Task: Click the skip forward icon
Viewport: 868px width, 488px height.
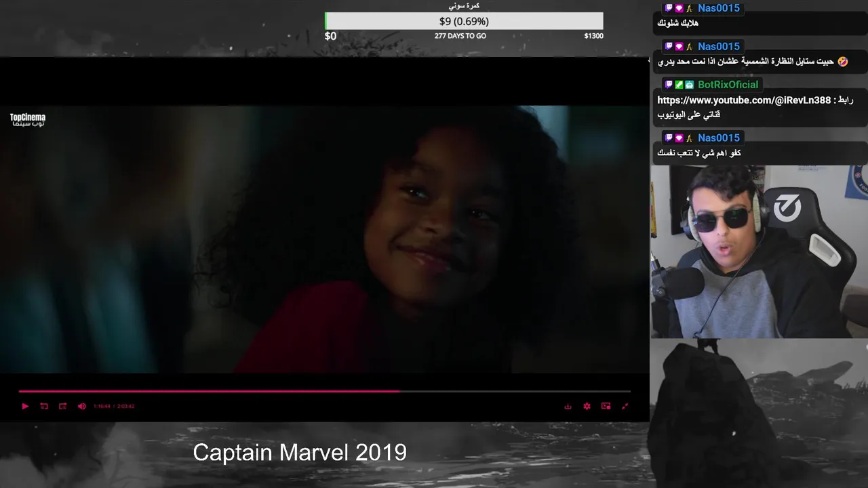Action: 62,406
